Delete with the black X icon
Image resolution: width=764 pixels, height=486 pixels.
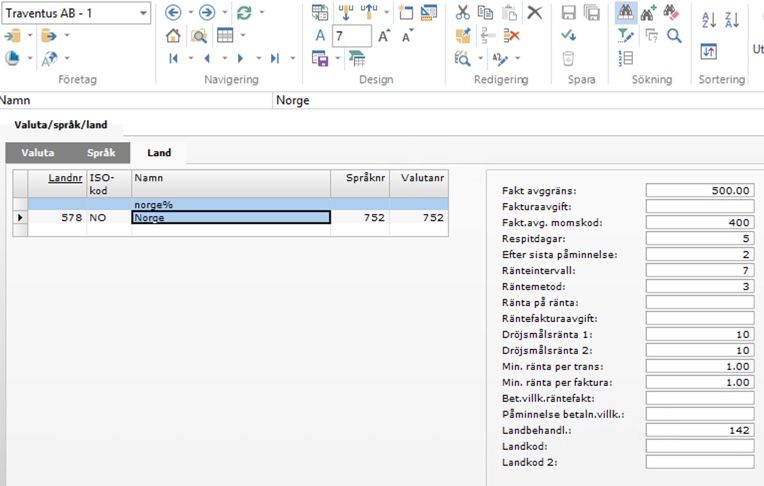[x=535, y=13]
